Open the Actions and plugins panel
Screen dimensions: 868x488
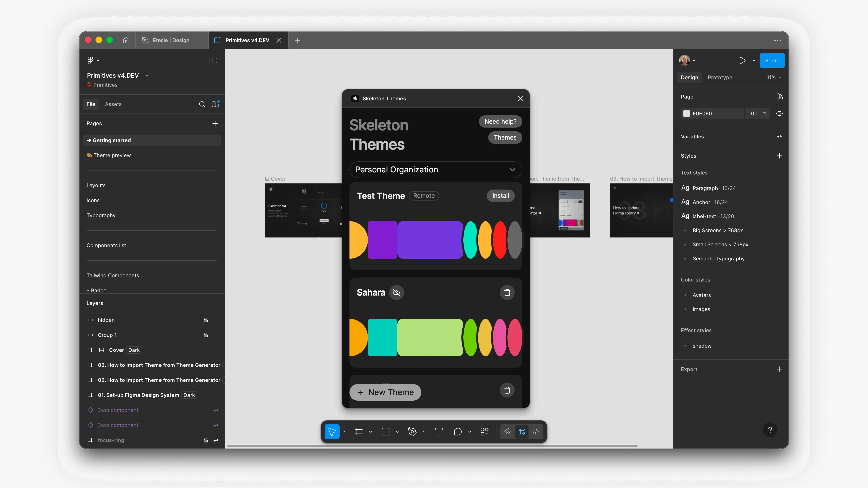click(x=485, y=431)
